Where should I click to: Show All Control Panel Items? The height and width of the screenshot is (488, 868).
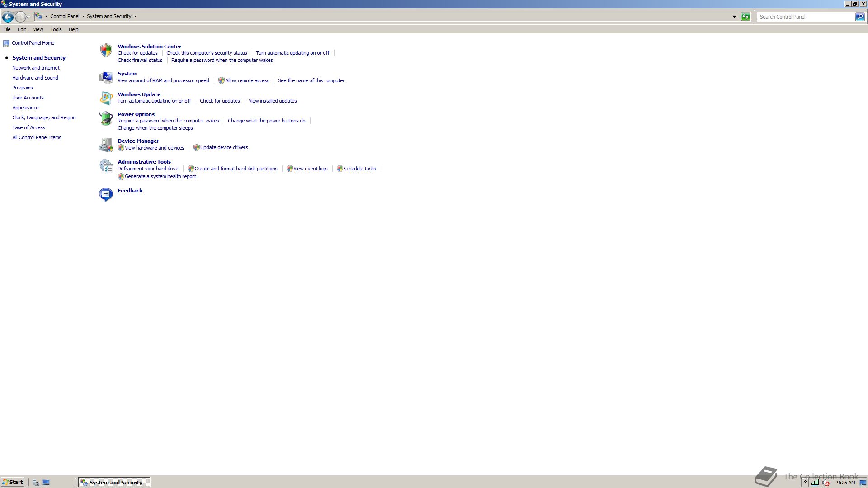[37, 137]
